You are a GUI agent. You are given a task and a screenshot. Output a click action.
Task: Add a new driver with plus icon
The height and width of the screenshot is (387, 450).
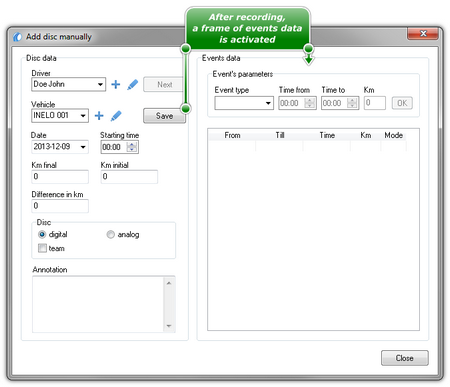point(116,84)
